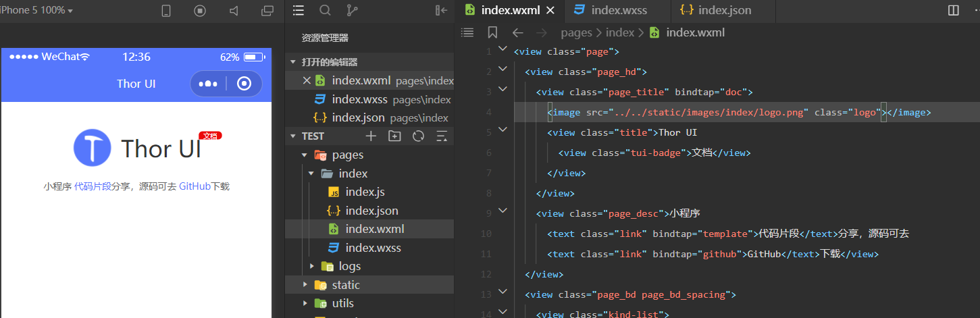Image resolution: width=980 pixels, height=318 pixels.
Task: Toggle the simulator mute speaker icon
Action: click(x=234, y=11)
